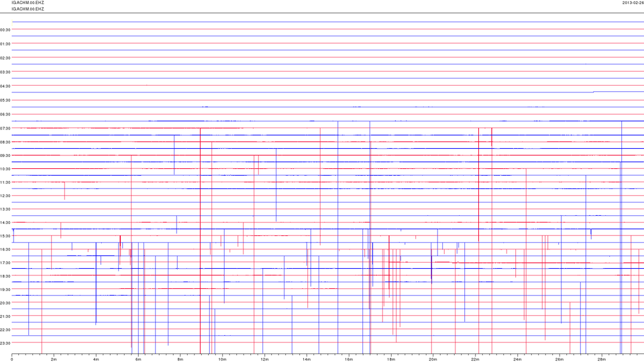This screenshot has width=644, height=362.
Task: Select the 4m tick label on time axis
Action: (x=96, y=359)
